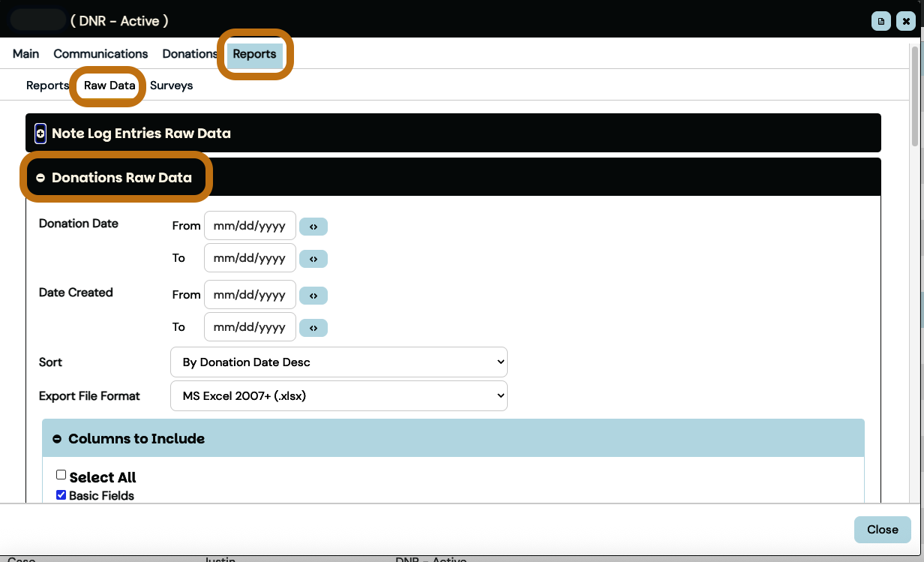The width and height of the screenshot is (924, 562).
Task: Click the document icon in the header
Action: (x=881, y=21)
